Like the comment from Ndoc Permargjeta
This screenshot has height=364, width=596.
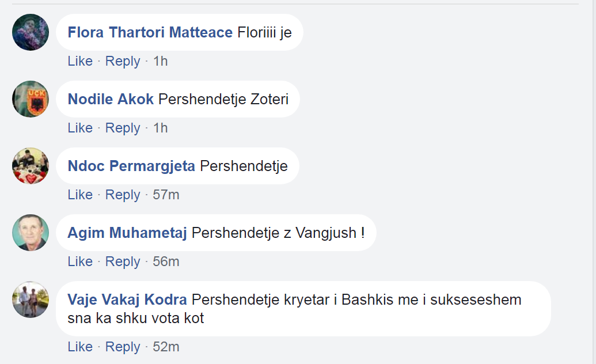click(80, 195)
